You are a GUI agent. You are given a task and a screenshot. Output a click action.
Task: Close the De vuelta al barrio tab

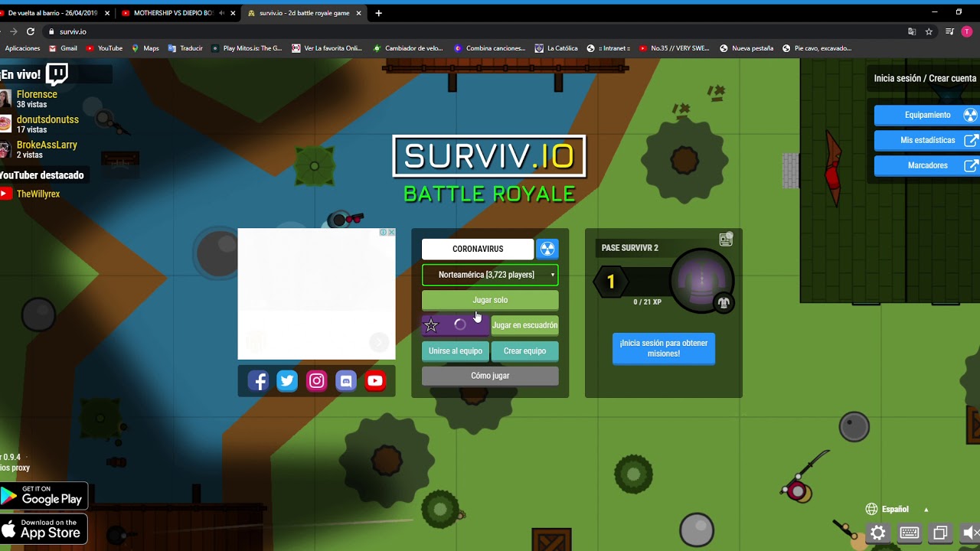(x=107, y=13)
